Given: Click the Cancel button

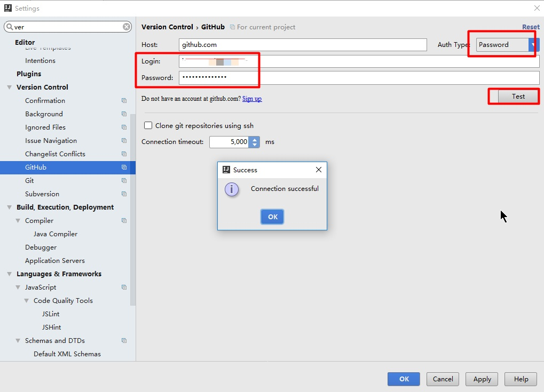Looking at the screenshot, I should (443, 379).
